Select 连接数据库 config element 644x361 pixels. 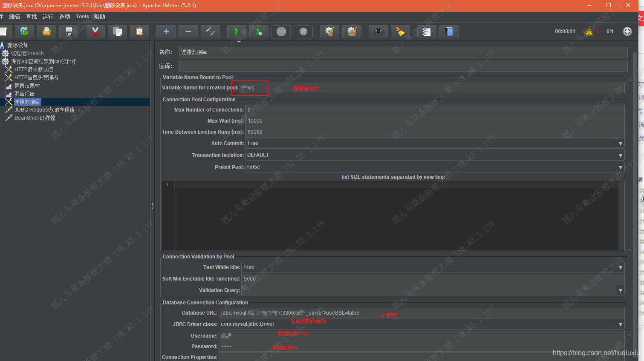point(27,102)
